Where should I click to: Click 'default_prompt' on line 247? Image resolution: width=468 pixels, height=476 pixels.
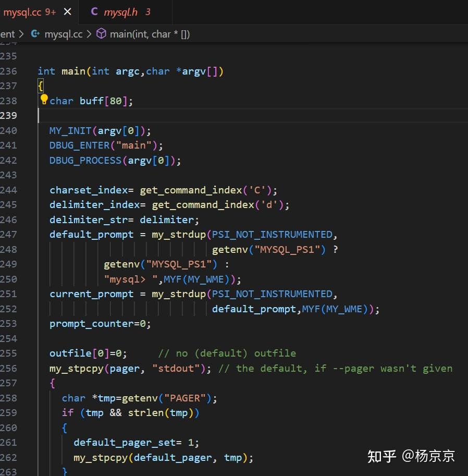(91, 235)
